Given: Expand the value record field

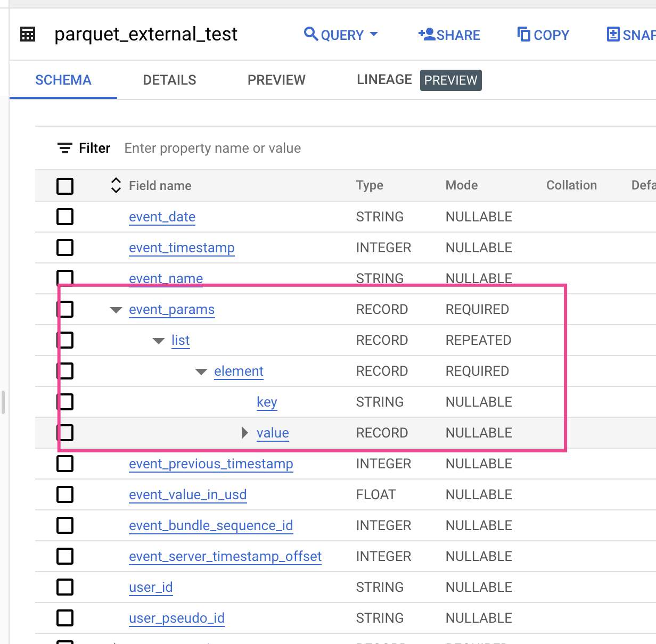Looking at the screenshot, I should click(x=244, y=433).
